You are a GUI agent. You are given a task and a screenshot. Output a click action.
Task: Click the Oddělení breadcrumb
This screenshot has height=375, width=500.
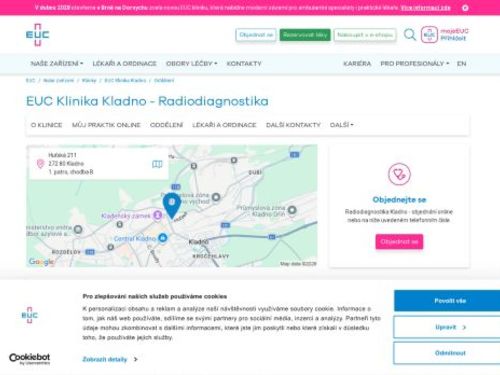coord(164,80)
